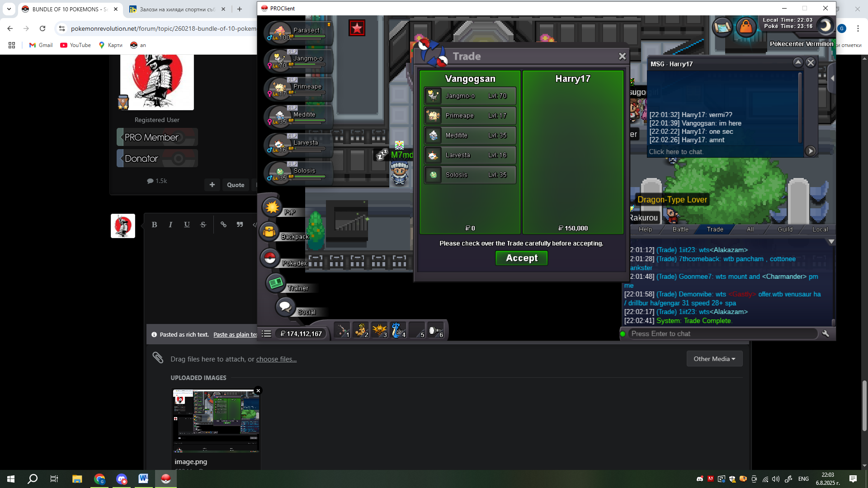Expand the chat panel dropdown arrow
Screen dimensions: 868x488
pos(831,242)
